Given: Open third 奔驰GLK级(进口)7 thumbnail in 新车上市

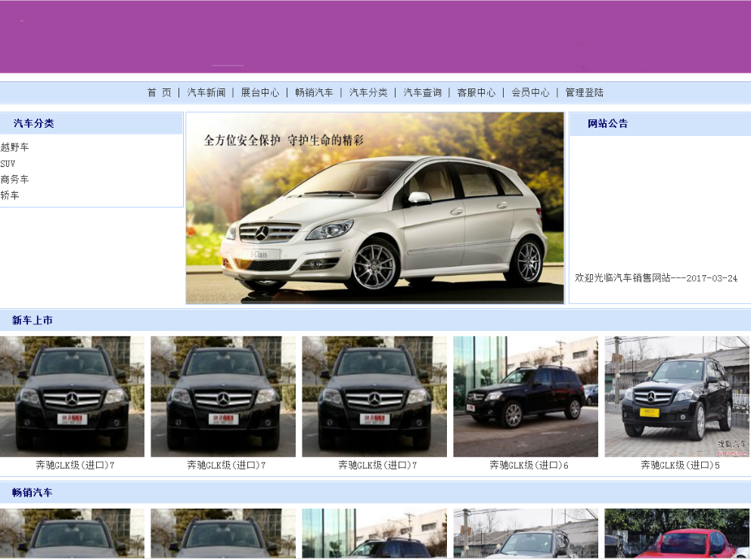Looking at the screenshot, I should pyautogui.click(x=374, y=396).
